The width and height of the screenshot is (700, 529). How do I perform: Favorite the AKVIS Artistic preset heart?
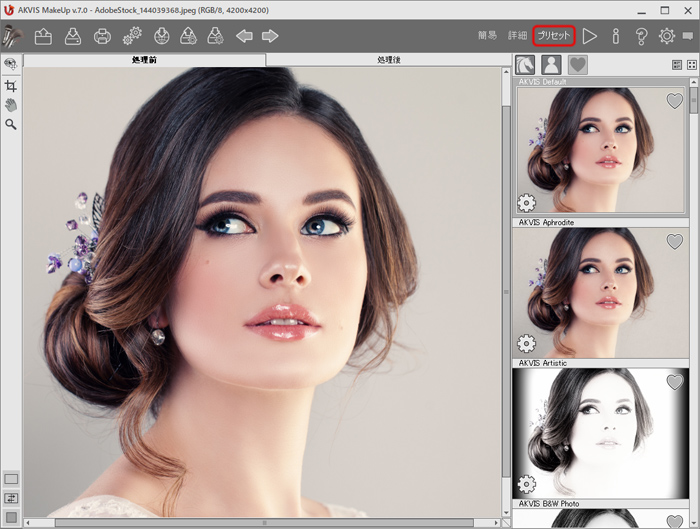[x=675, y=382]
